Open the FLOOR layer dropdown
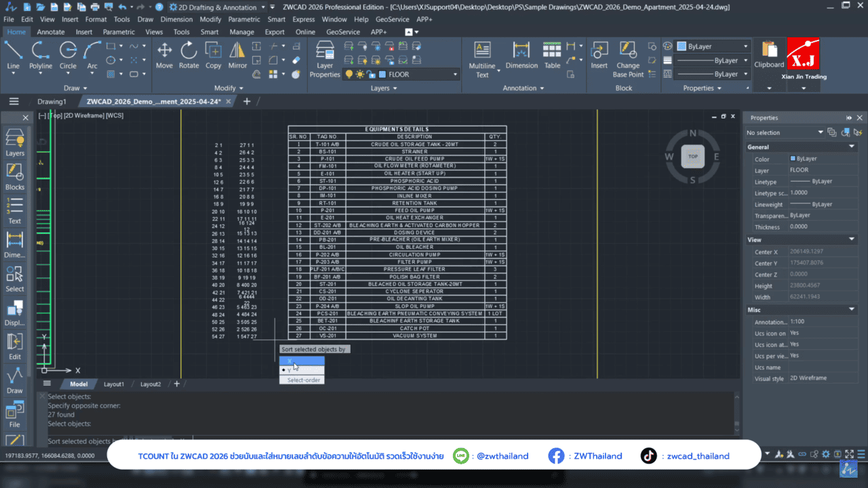868x488 pixels. [x=455, y=75]
